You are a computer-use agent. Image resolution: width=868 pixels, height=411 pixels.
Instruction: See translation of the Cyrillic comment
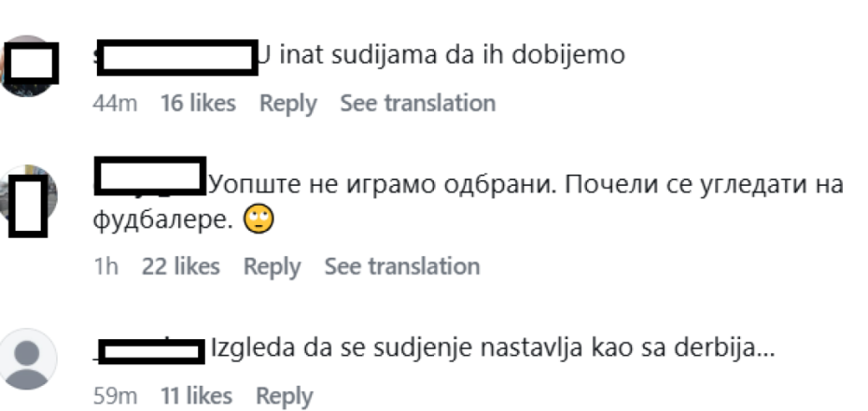point(401,266)
